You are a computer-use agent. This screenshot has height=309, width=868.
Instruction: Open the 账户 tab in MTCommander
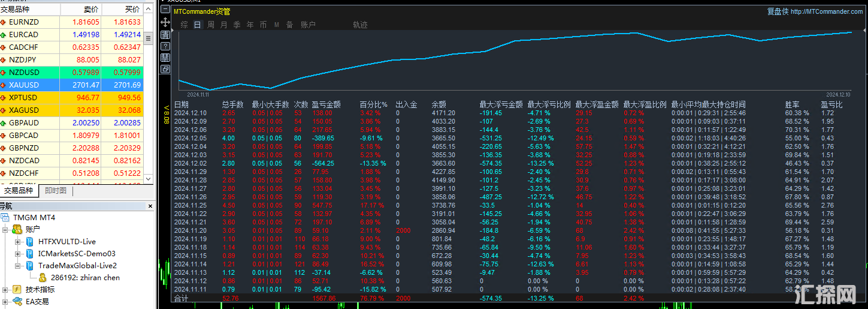point(308,25)
